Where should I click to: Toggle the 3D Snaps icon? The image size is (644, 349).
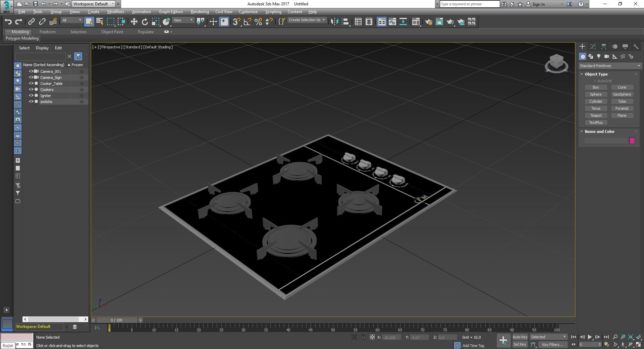[x=236, y=22]
